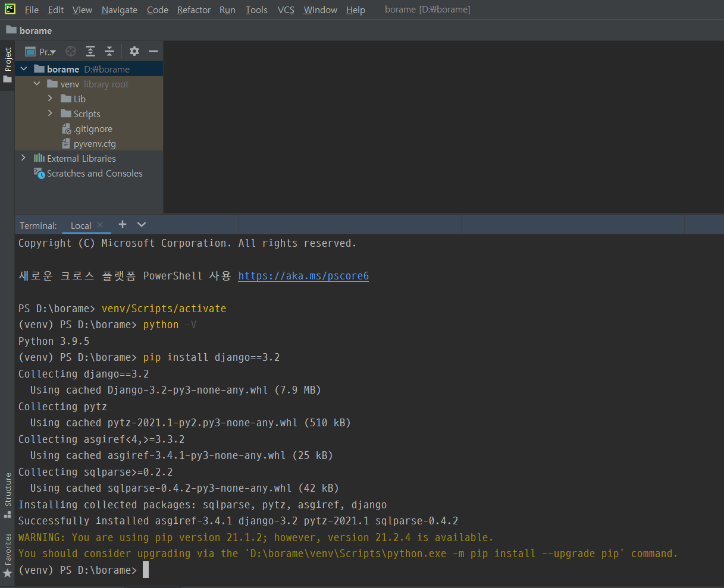The image size is (724, 588).
Task: Select External Libraries node
Action: point(89,158)
